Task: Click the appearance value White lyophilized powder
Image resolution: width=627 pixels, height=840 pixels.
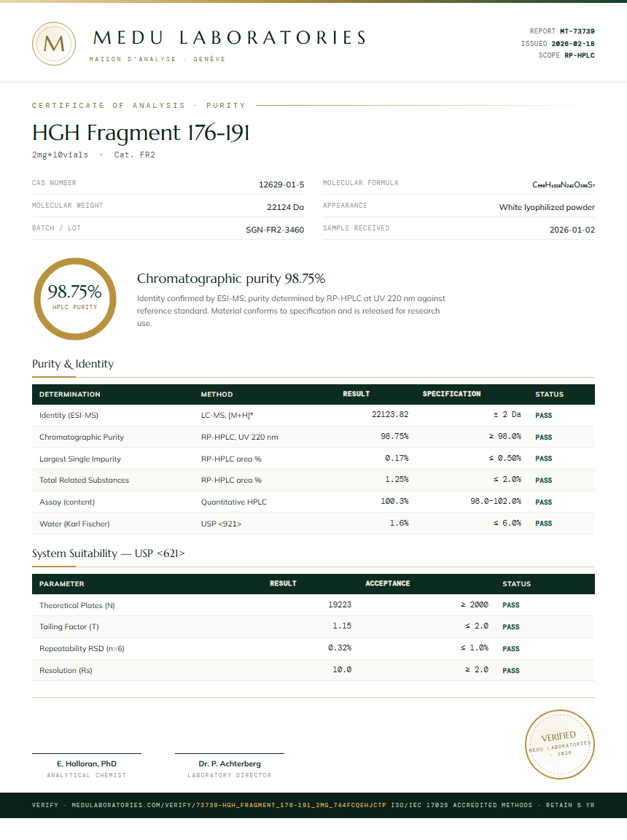Action: click(x=547, y=207)
